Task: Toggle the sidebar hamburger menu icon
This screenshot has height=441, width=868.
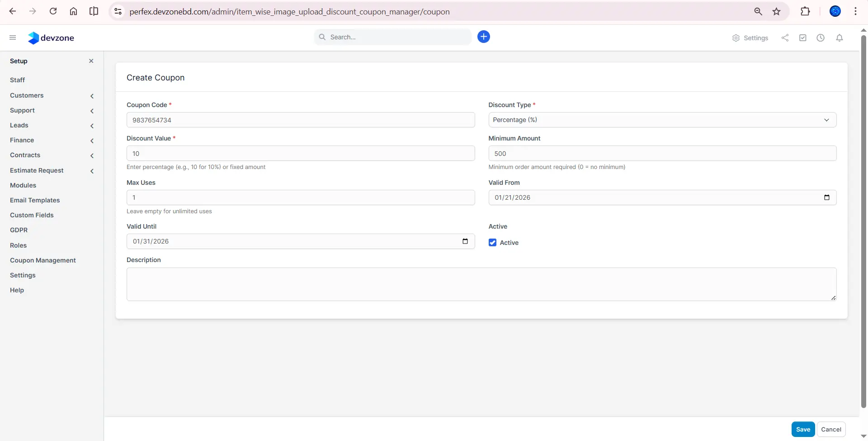Action: 13,38
